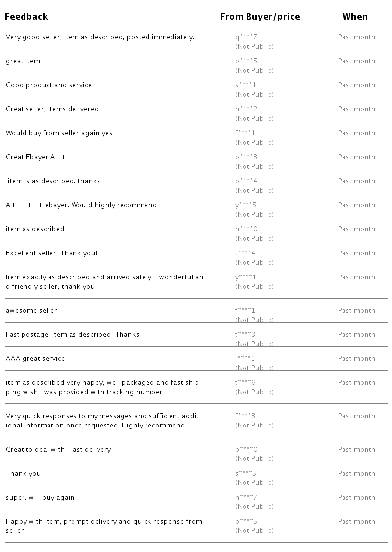Click buyer t****4 username
Viewport: 392px width, 552px height.
(x=245, y=253)
